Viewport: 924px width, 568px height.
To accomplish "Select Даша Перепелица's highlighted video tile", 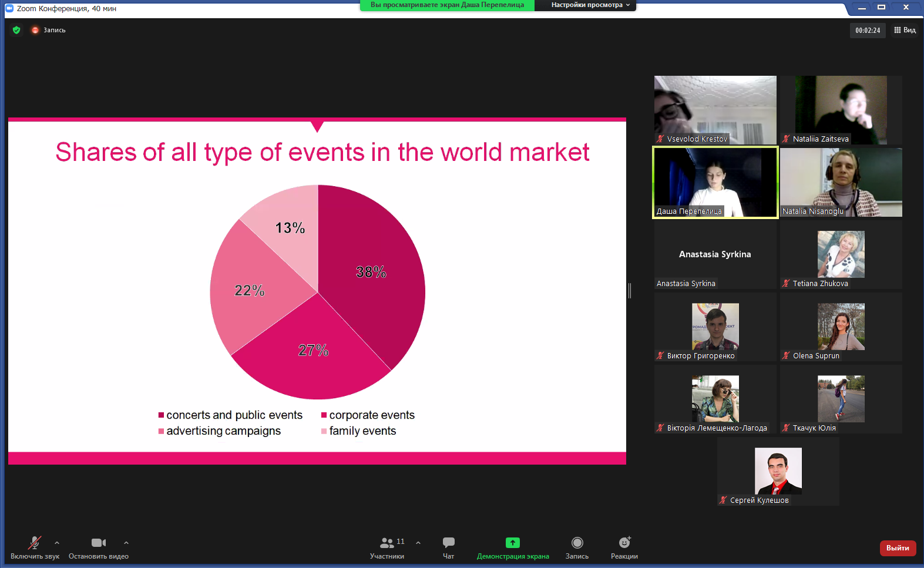I will click(715, 182).
